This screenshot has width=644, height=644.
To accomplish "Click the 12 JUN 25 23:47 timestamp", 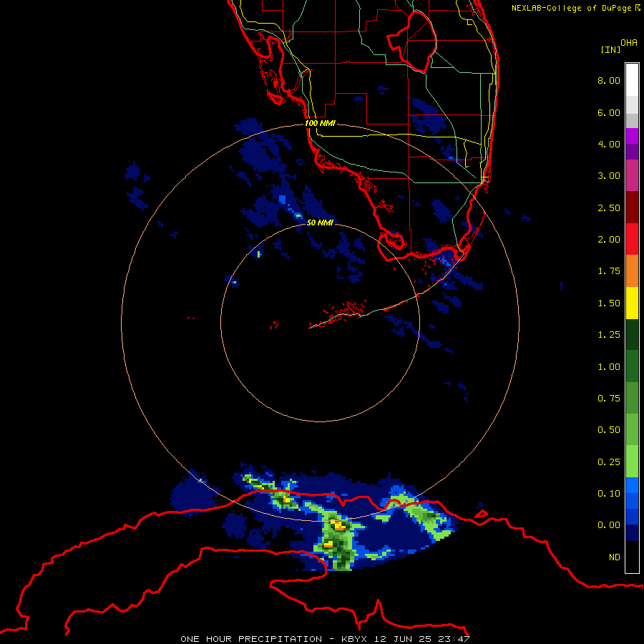I will click(421, 639).
